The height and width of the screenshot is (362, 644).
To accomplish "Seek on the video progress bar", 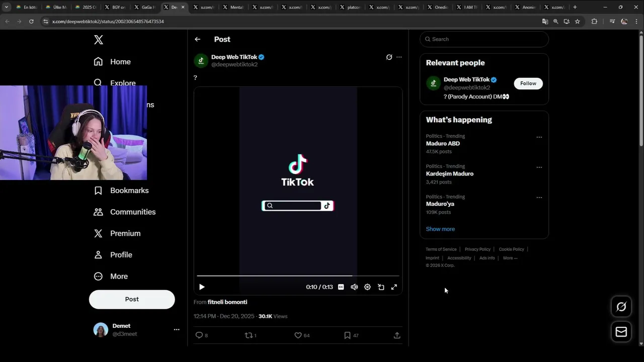I will (x=298, y=276).
